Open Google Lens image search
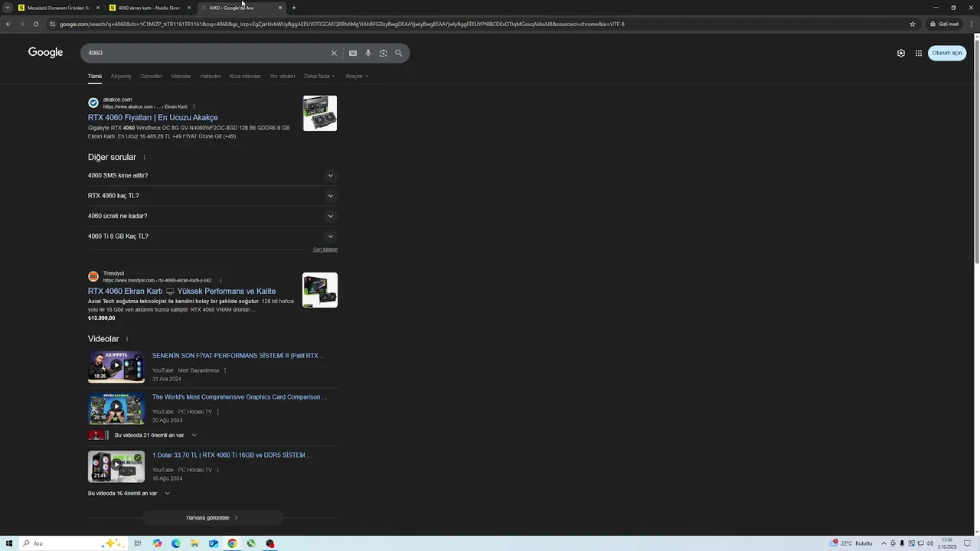The image size is (980, 551). click(384, 53)
